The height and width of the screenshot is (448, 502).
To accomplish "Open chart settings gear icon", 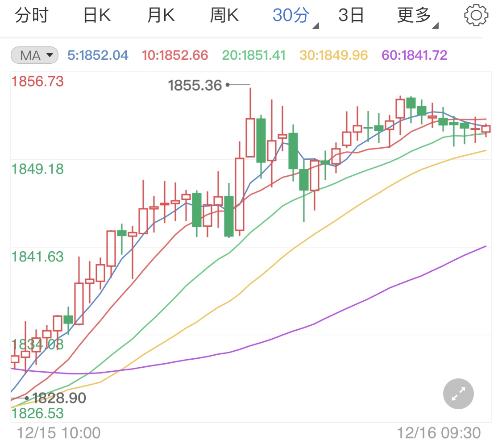I will (476, 16).
